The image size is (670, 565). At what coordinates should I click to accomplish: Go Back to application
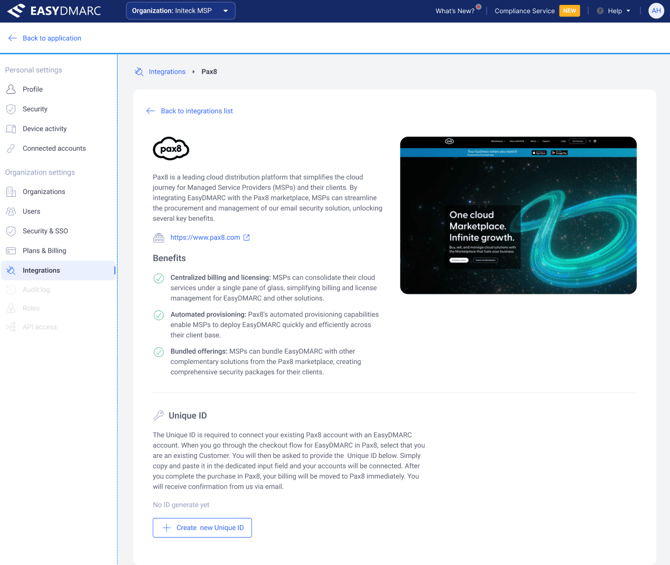pos(52,38)
